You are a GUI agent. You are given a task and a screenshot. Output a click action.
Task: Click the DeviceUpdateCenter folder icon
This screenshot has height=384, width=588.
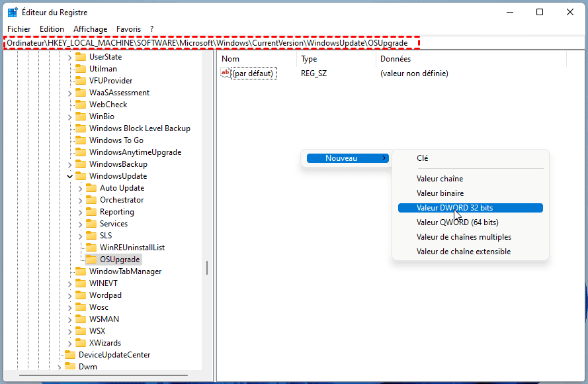coord(70,355)
